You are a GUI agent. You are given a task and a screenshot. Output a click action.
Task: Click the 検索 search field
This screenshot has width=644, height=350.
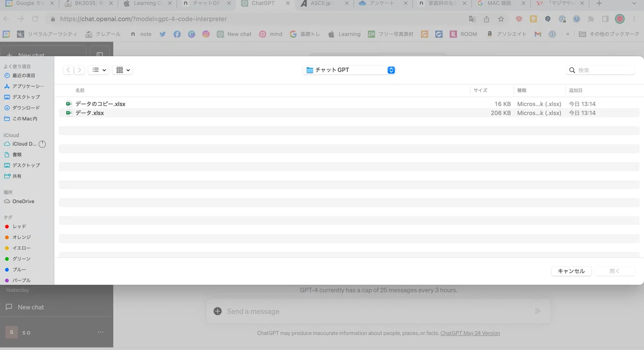(601, 70)
